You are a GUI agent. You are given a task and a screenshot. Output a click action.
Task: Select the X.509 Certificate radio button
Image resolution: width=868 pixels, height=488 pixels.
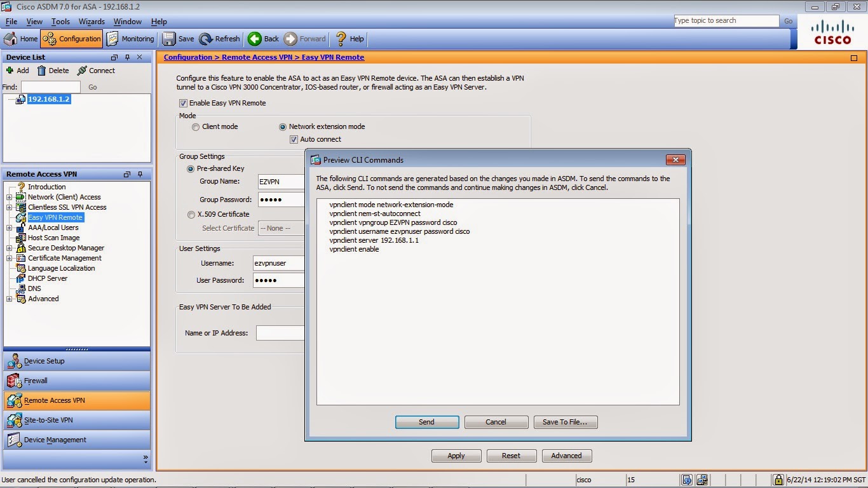click(191, 215)
